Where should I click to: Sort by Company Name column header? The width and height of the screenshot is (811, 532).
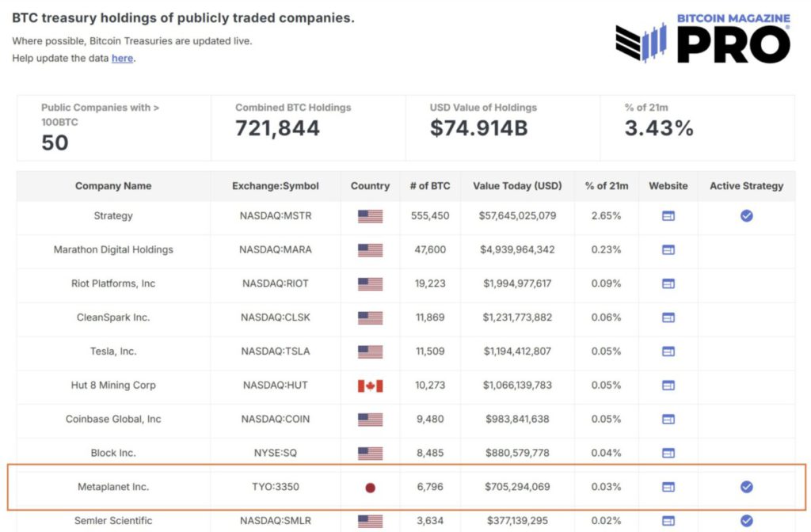click(x=113, y=186)
